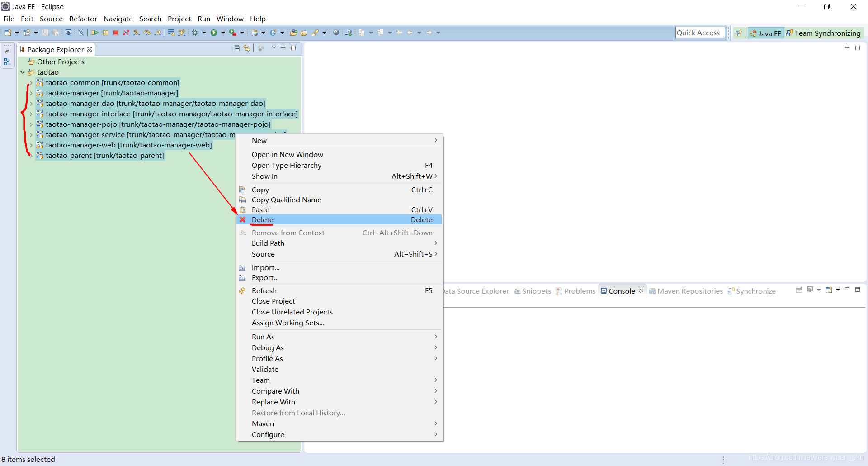Click the Resume debug icon
Screen dimensions: 868x466
point(95,33)
